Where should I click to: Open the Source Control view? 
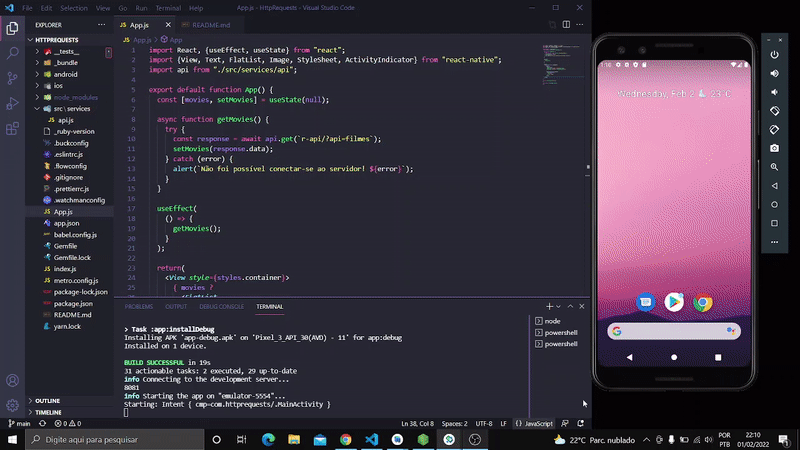pos(12,78)
